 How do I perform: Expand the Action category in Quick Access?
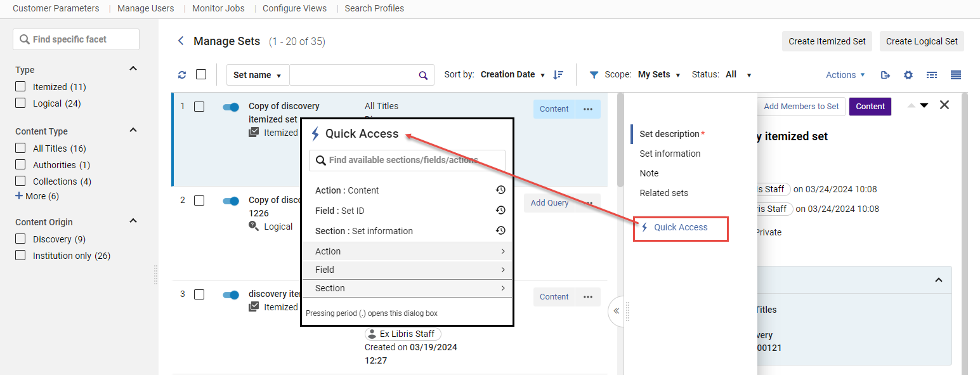pos(407,251)
